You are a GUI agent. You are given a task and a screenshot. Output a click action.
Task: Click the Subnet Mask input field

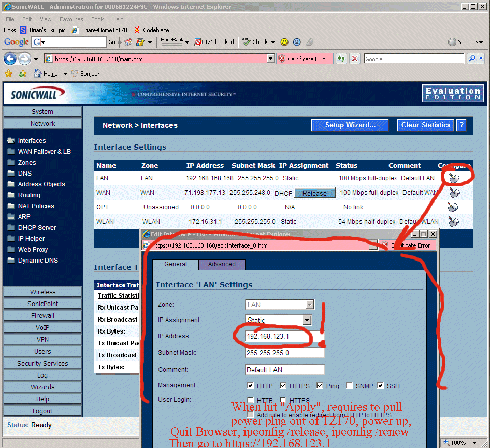click(285, 353)
